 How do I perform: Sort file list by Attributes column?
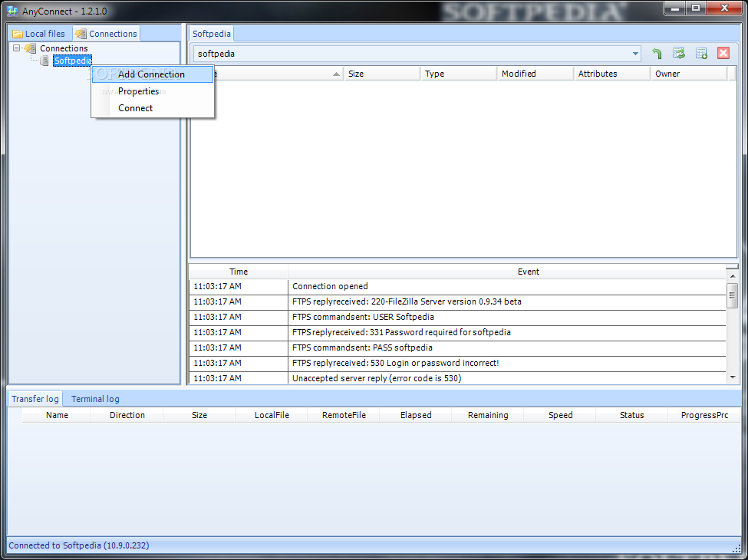612,74
